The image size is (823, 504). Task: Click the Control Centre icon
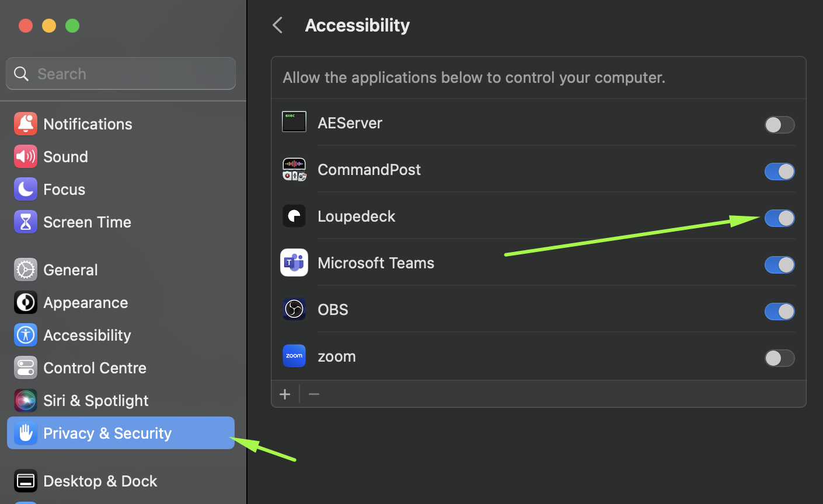(x=26, y=367)
